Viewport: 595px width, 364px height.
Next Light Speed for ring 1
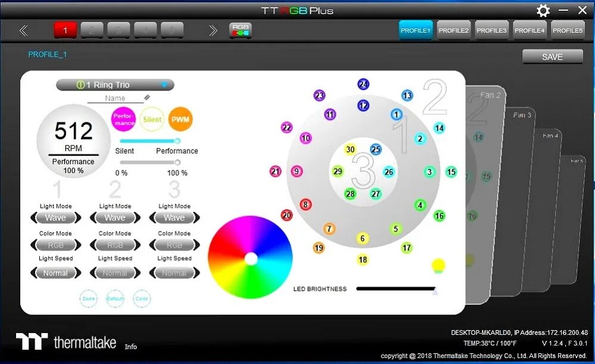click(x=78, y=273)
